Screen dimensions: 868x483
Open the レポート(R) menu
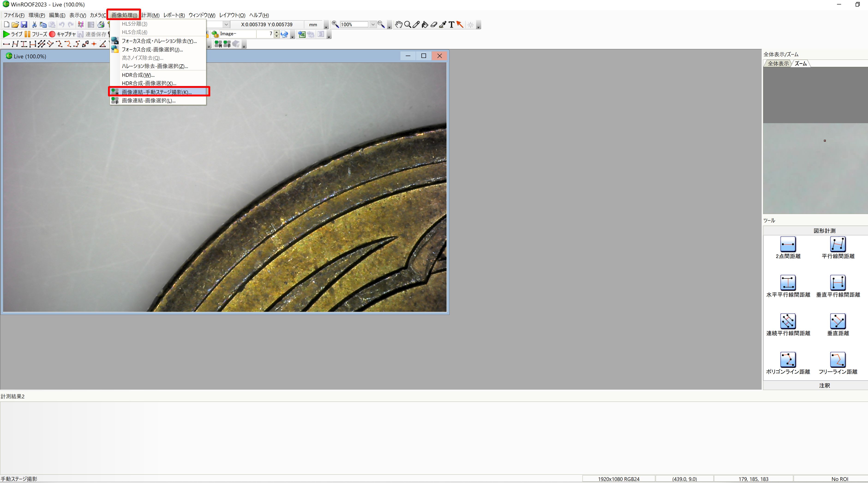coord(174,15)
